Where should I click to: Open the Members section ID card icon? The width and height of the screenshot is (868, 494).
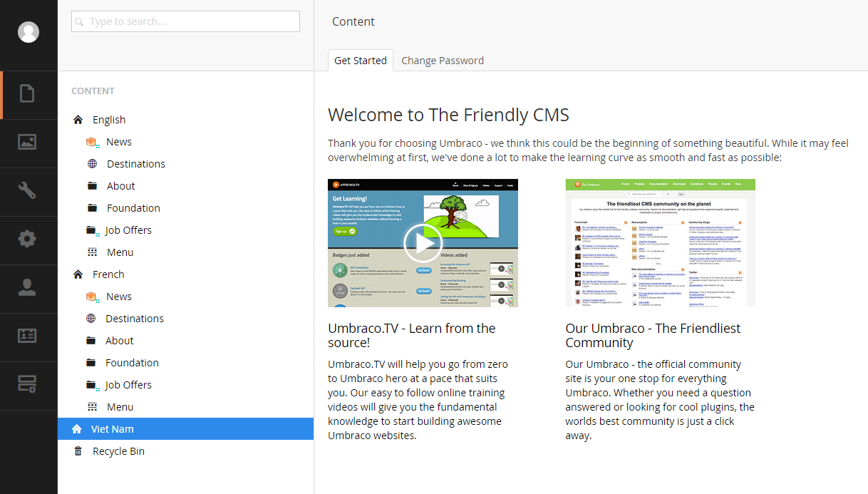coord(27,336)
